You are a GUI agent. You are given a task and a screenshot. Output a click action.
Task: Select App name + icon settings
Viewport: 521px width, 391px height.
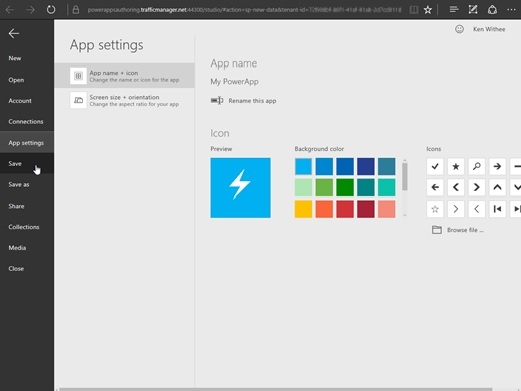pyautogui.click(x=124, y=76)
